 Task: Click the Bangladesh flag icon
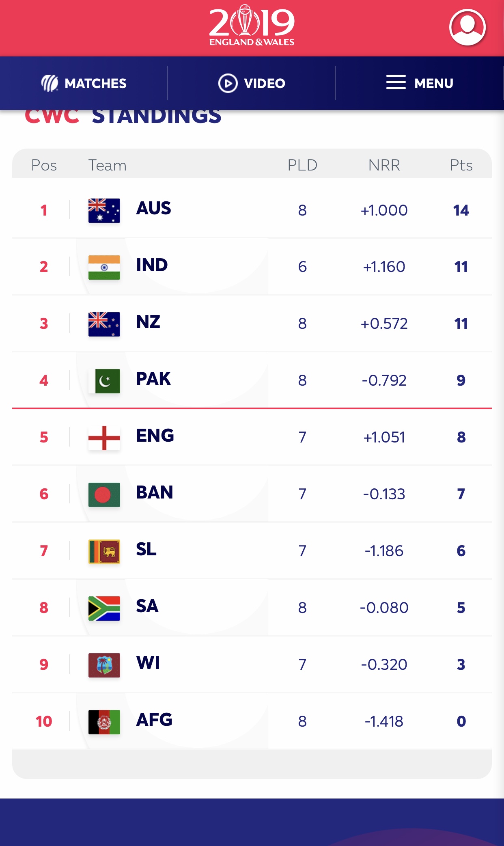(x=104, y=494)
